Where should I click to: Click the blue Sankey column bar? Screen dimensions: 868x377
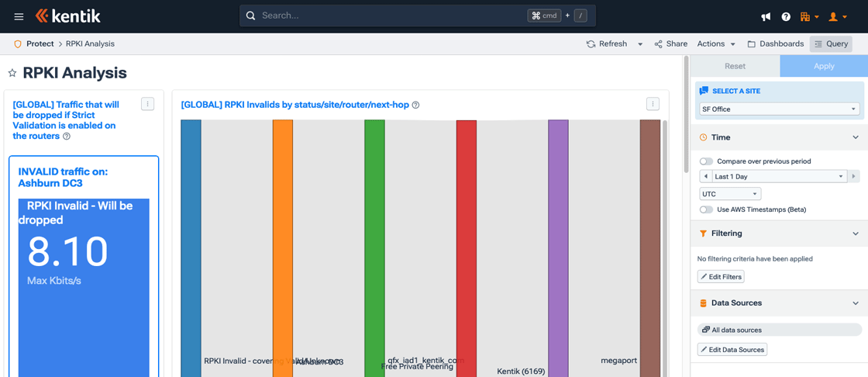click(x=191, y=248)
